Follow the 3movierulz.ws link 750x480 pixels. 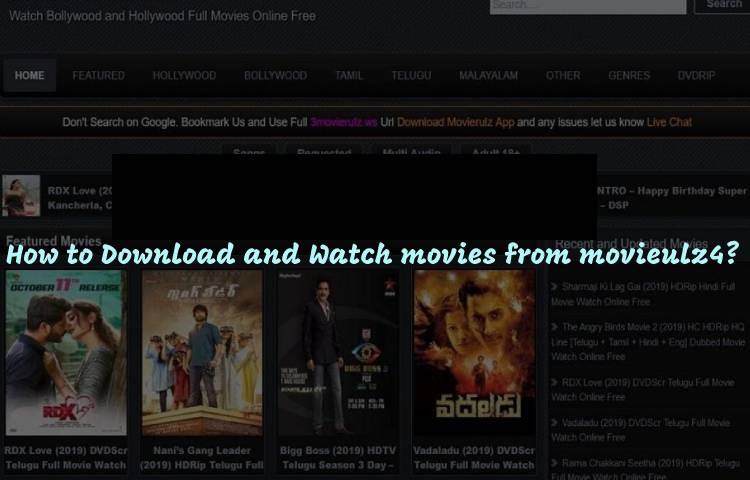coord(343,122)
